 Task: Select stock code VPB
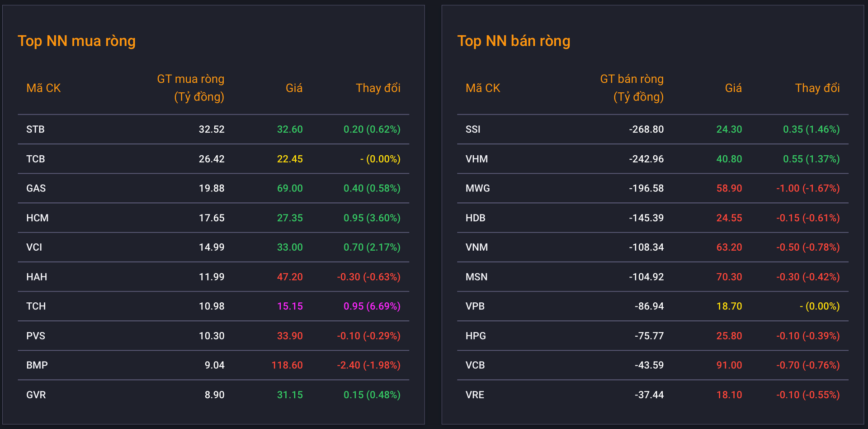coord(475,306)
